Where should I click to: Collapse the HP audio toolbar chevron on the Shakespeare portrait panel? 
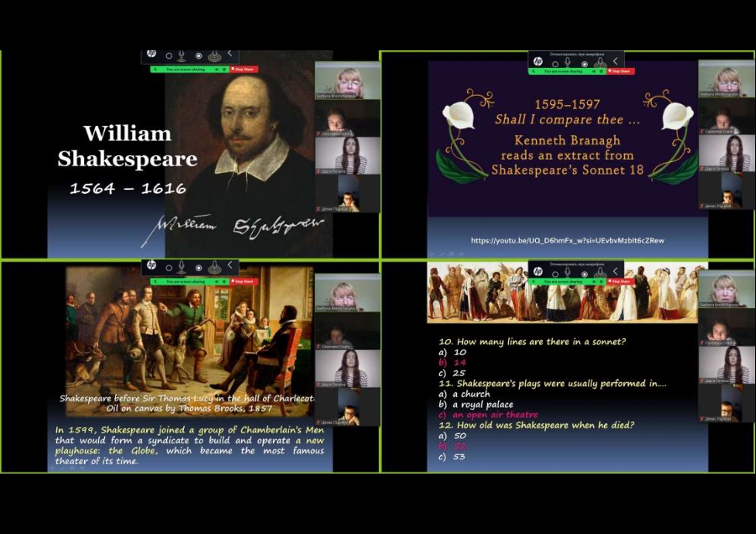(x=230, y=53)
